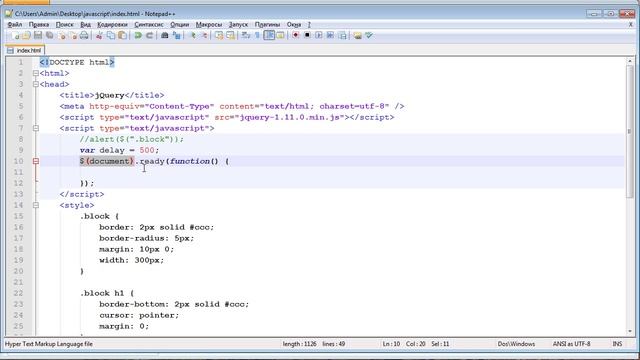This screenshot has width=640, height=360.
Task: Click the plugin folder icon near toolbar end
Action: (x=358, y=36)
